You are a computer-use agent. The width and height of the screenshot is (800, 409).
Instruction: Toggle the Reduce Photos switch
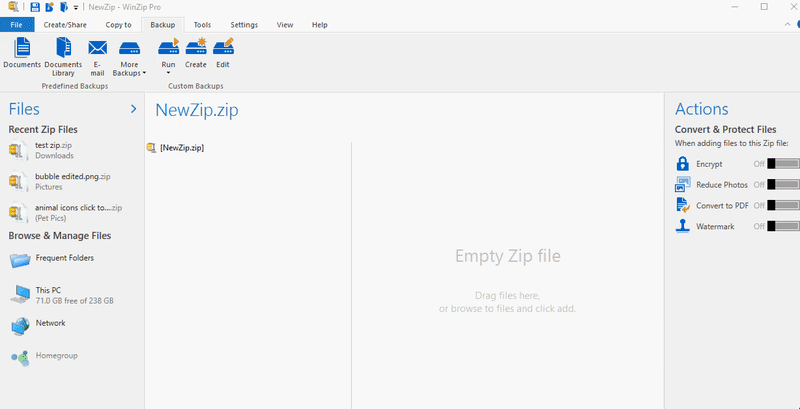783,185
